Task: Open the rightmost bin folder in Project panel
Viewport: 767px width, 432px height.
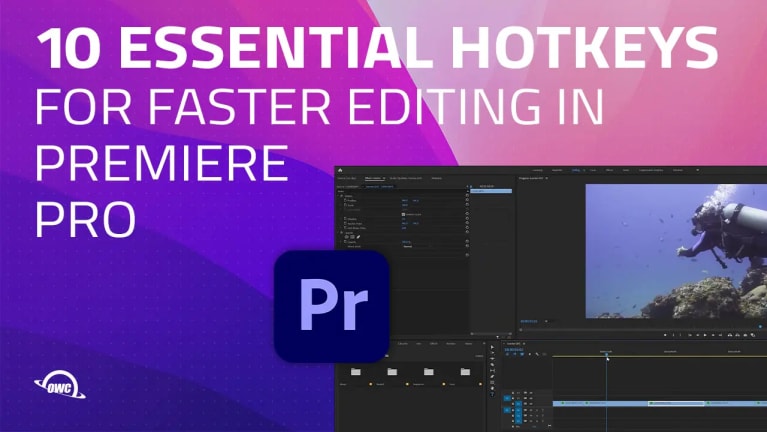Action: (465, 372)
